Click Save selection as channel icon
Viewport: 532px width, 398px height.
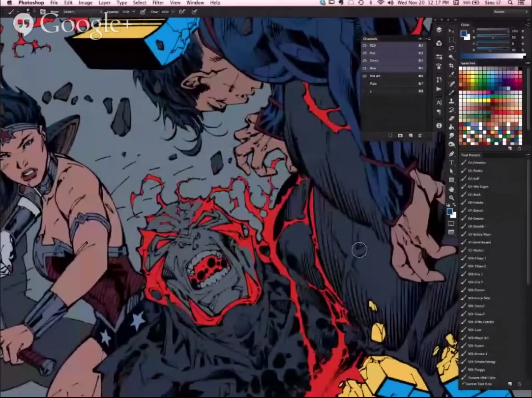click(400, 136)
